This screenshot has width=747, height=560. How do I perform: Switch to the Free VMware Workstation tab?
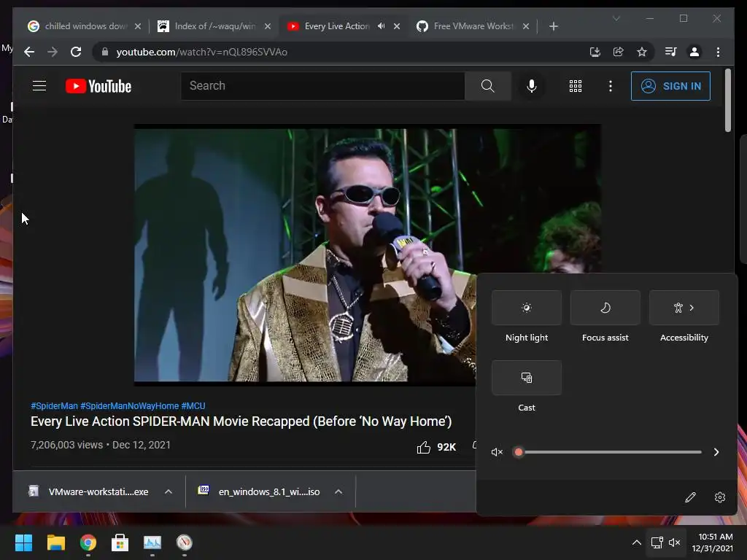[473, 26]
